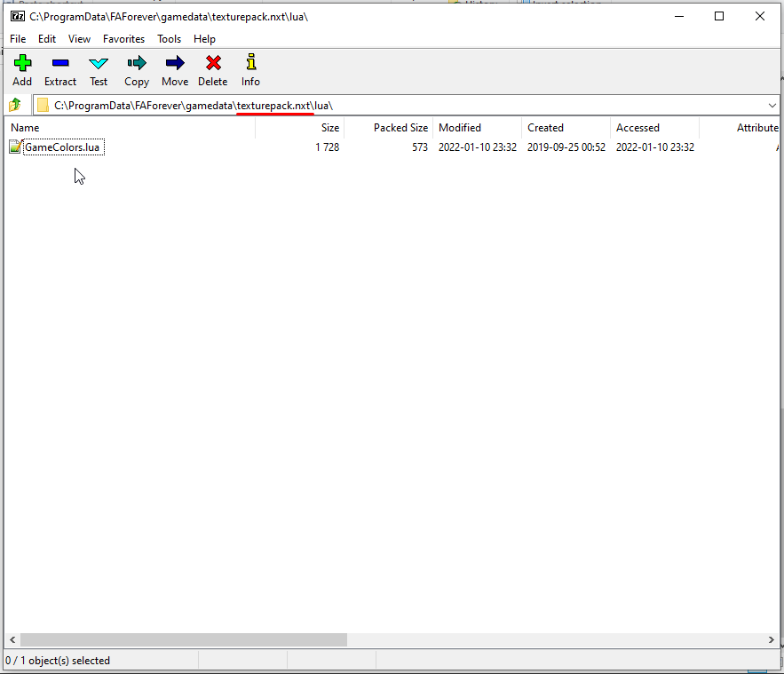Expand the address bar path dropdown
This screenshot has width=784, height=674.
(x=772, y=106)
